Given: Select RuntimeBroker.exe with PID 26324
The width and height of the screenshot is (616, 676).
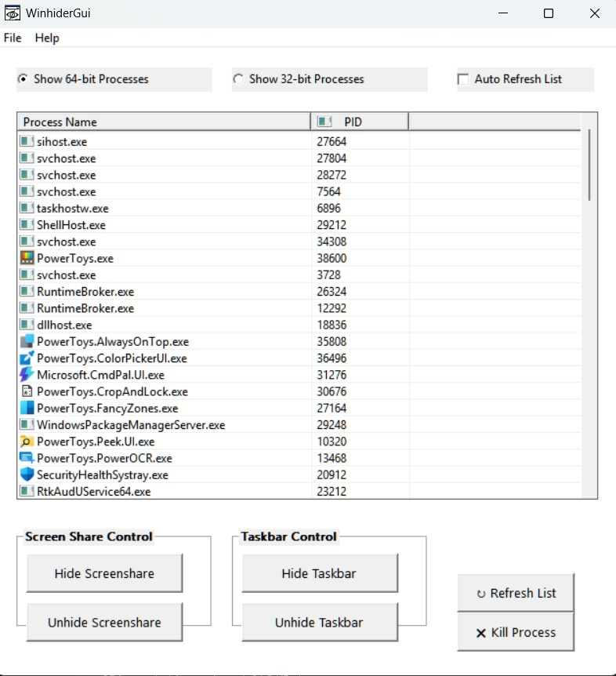Looking at the screenshot, I should pos(299,292).
